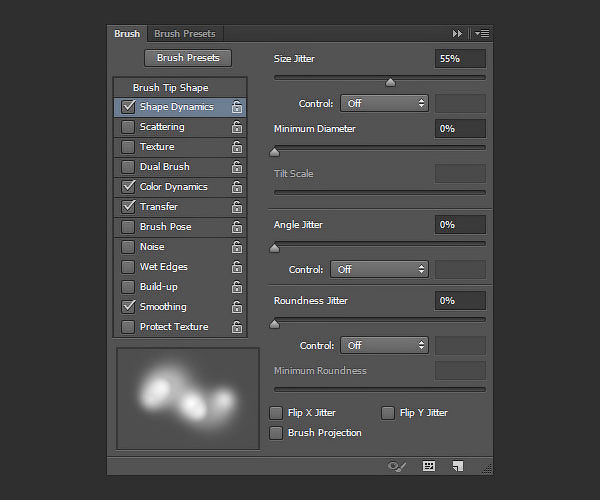Toggle lock icon for Build-up
This screenshot has height=500, width=600.
pos(237,287)
